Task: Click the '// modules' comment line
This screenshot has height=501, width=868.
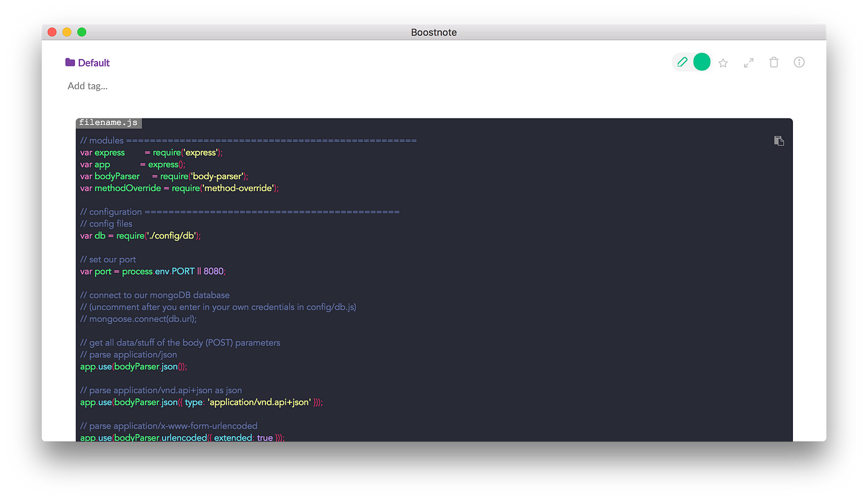Action: (248, 141)
